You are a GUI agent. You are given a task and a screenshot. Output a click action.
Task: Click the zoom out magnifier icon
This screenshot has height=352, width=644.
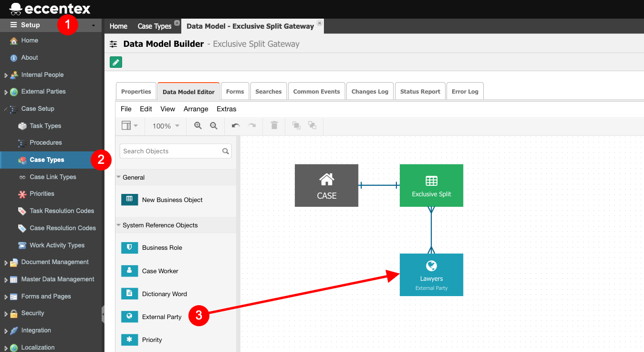(214, 126)
